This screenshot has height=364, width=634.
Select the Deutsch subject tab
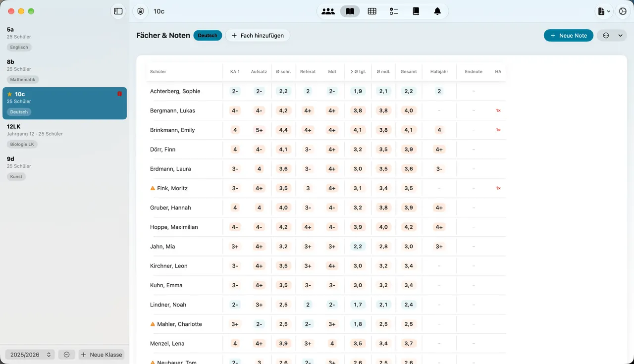208,36
